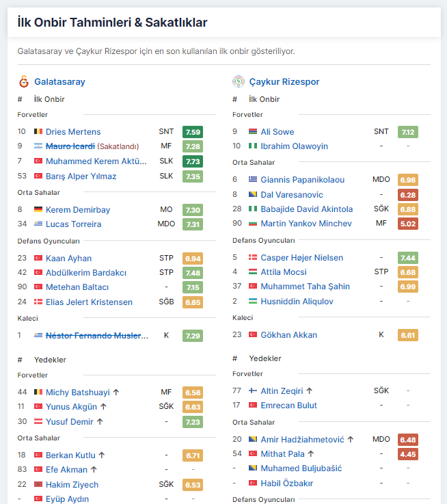Open Muhammet Taha Şahin player link
Viewport: 447px width, 504px height.
tap(306, 287)
